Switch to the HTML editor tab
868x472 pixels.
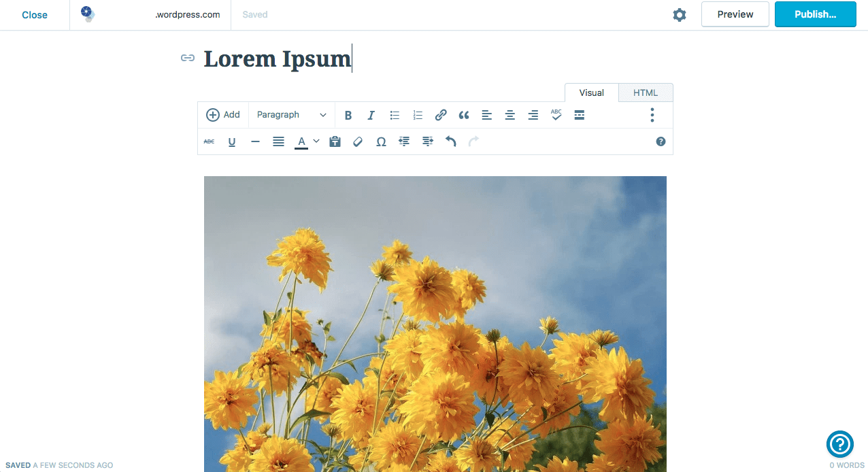pyautogui.click(x=646, y=92)
